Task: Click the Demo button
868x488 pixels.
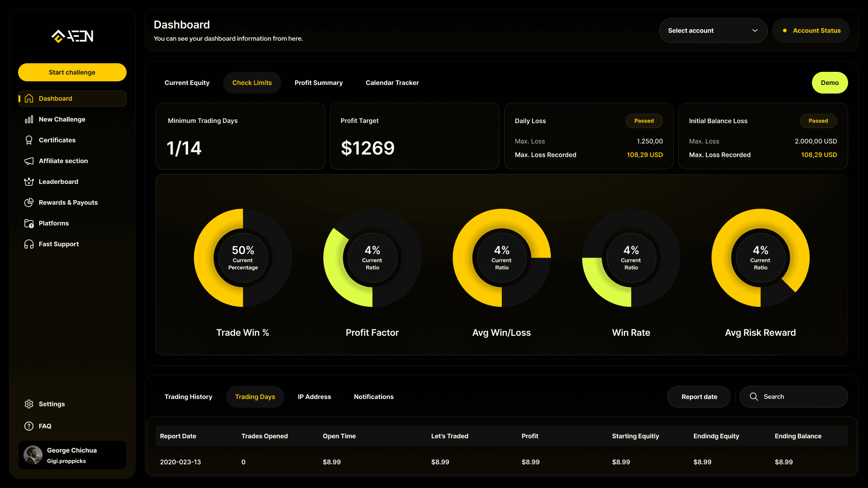Action: pyautogui.click(x=830, y=83)
